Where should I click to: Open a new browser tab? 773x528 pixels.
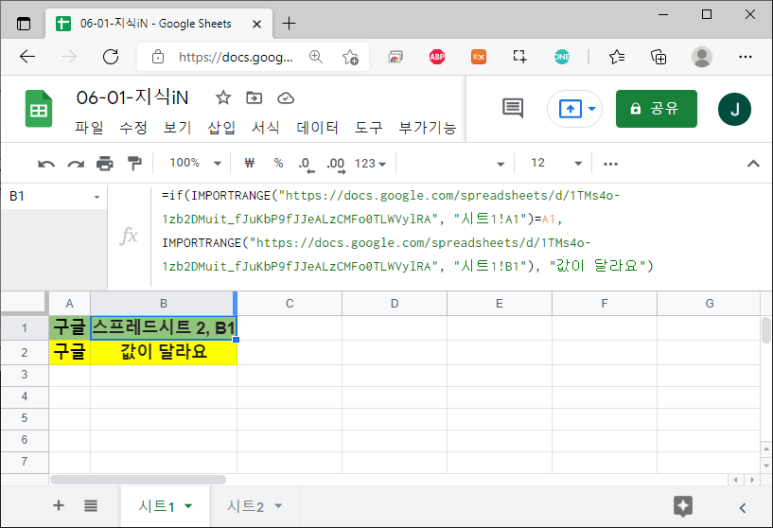289,23
